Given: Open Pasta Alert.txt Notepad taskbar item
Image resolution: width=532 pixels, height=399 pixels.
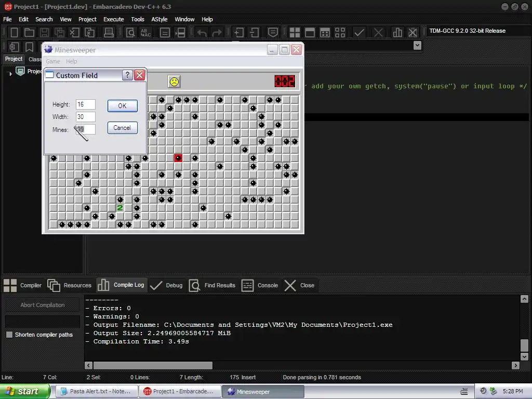Looking at the screenshot, I should pos(97,391).
